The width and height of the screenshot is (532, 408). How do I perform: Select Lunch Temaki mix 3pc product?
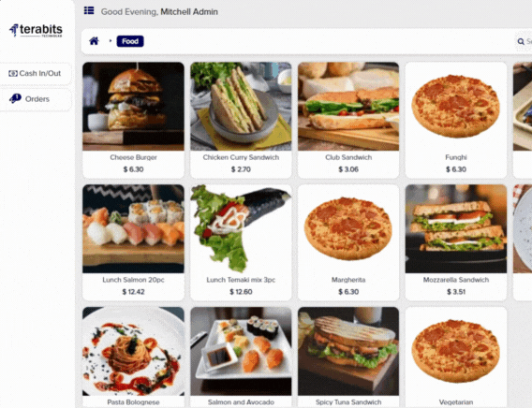241,242
